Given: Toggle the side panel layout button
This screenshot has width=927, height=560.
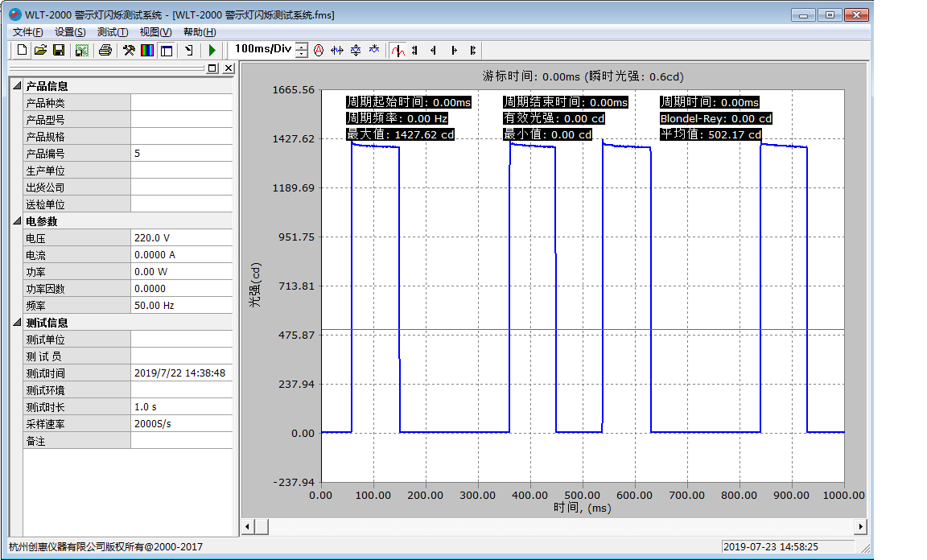Looking at the screenshot, I should [x=167, y=50].
